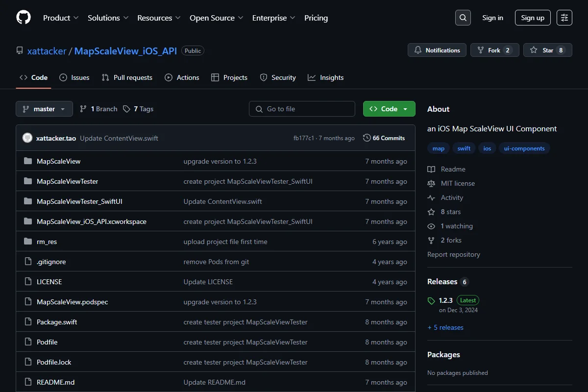Switch to the Issues tab

coord(74,77)
